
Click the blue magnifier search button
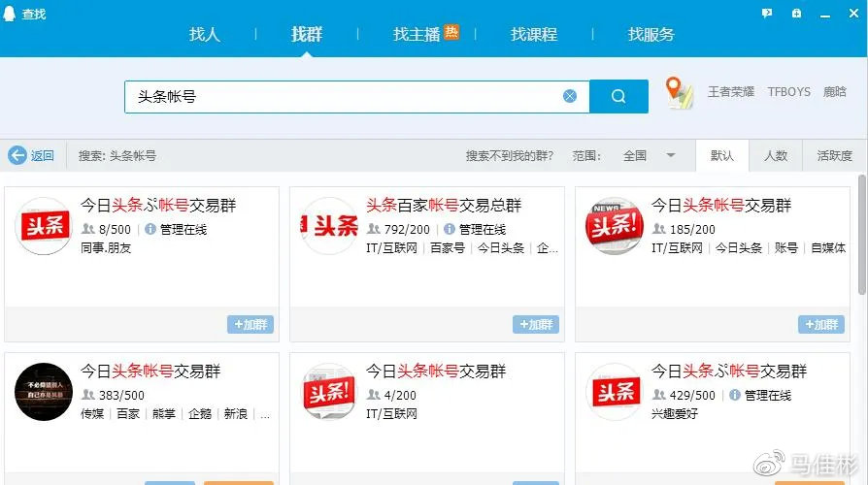tap(618, 96)
